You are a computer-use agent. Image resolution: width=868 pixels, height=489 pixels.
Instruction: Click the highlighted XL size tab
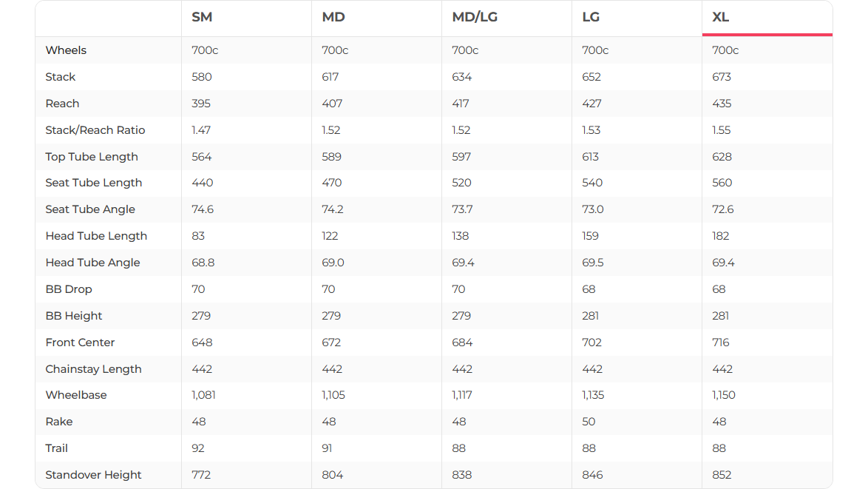[721, 18]
